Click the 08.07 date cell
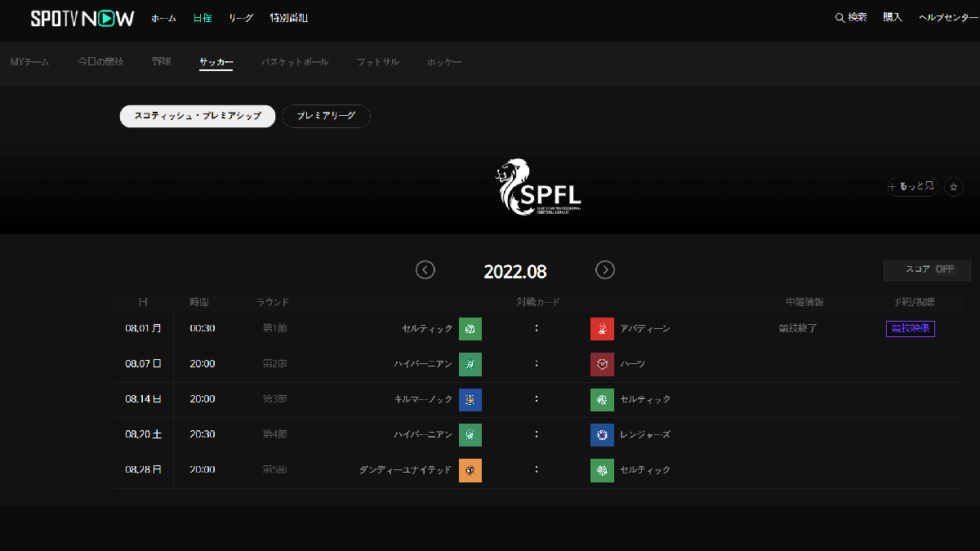This screenshot has height=551, width=980. [x=143, y=364]
